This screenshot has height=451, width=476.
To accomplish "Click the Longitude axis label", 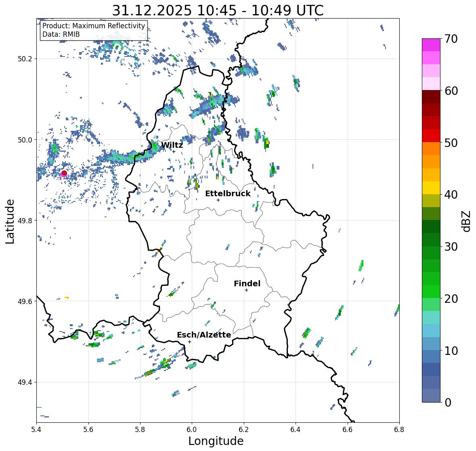I will (216, 441).
